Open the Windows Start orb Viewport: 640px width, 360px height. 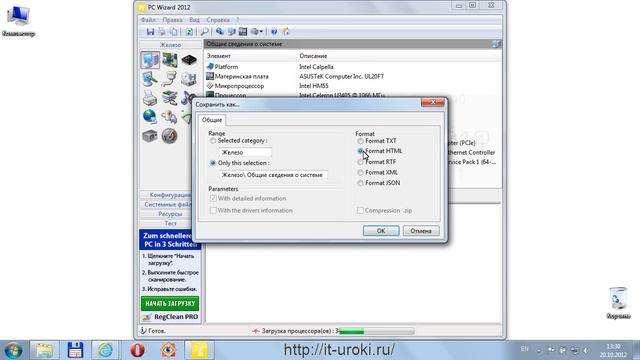pos(13,351)
